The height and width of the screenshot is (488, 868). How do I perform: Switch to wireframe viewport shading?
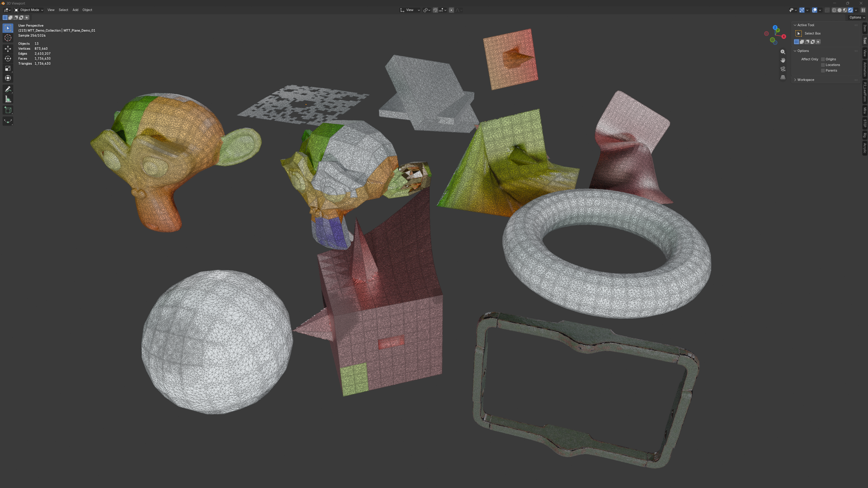(x=834, y=10)
